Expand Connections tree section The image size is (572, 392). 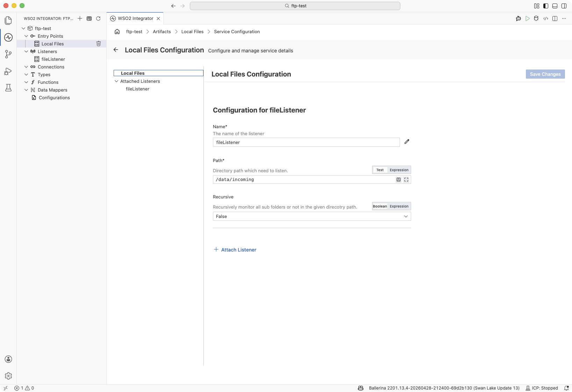(26, 67)
